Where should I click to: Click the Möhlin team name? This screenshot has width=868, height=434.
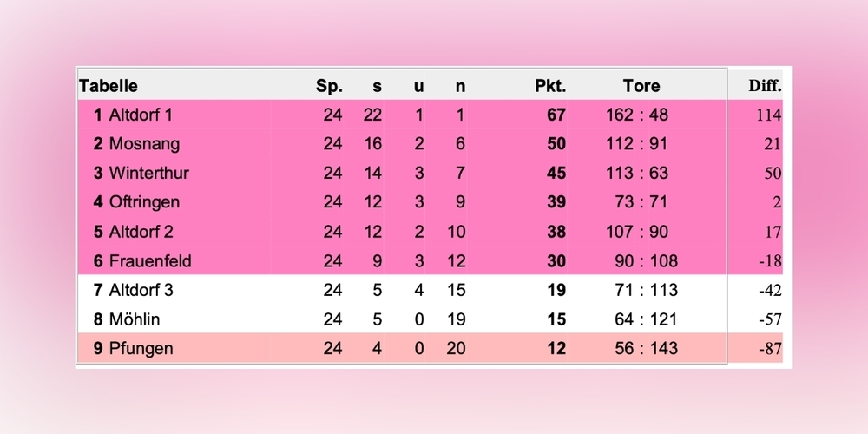coord(135,319)
